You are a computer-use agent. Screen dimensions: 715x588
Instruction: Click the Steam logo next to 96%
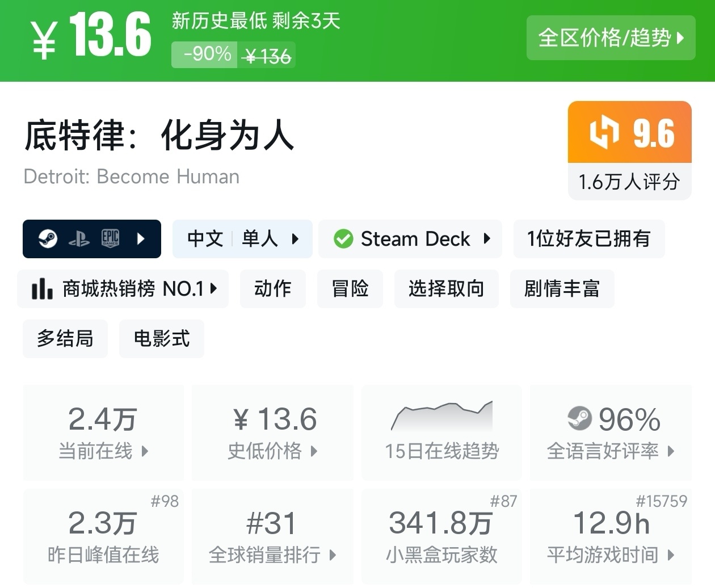[x=579, y=419]
